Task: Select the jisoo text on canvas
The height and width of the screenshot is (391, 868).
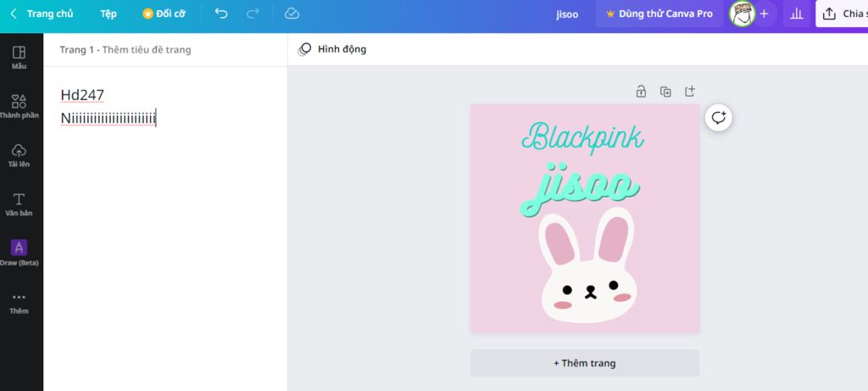Action: coord(580,187)
